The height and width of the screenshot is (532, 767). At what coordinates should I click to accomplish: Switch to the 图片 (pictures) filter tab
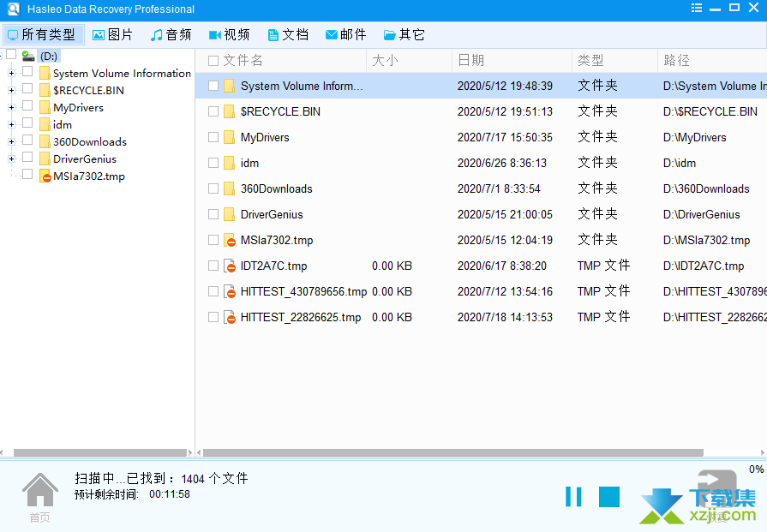(112, 35)
